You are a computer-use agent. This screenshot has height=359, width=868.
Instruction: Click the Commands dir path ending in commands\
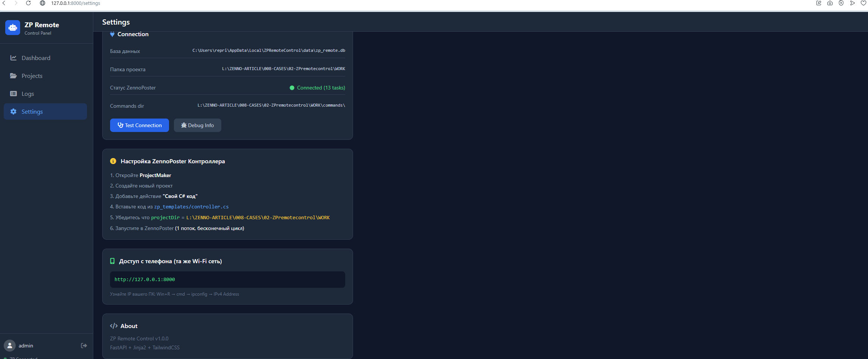point(271,105)
